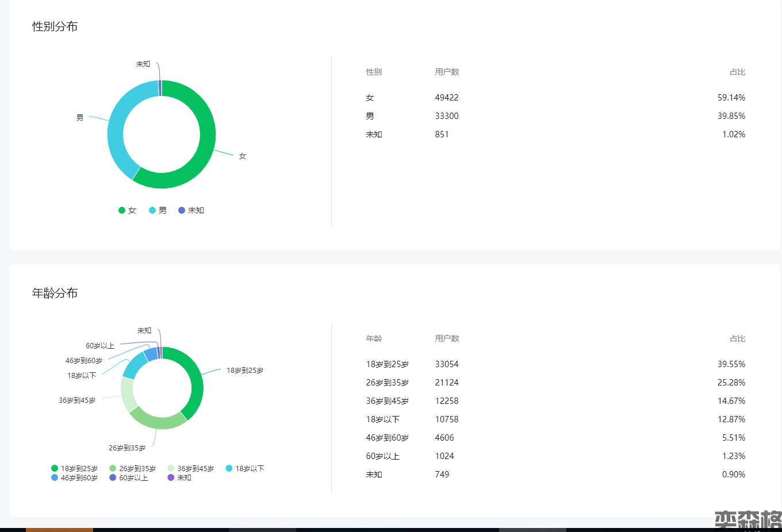
Task: Click the green 女 legend dot
Action: click(122, 210)
